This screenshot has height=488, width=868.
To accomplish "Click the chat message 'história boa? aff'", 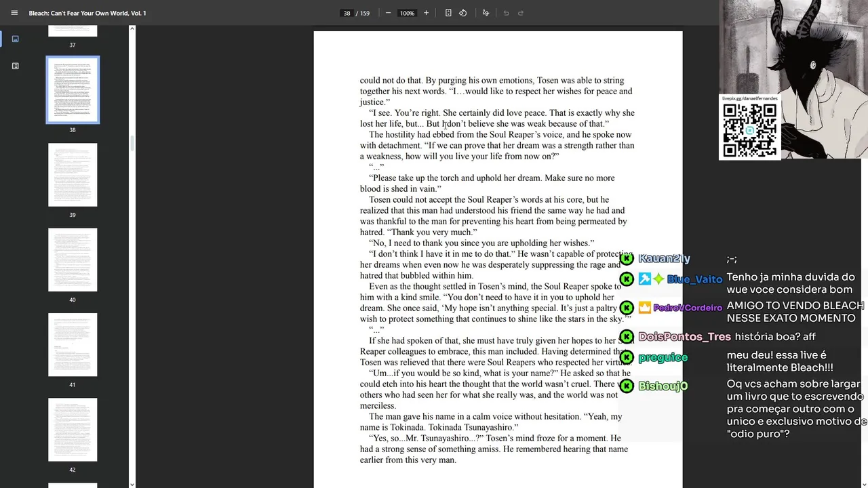I will pyautogui.click(x=775, y=337).
